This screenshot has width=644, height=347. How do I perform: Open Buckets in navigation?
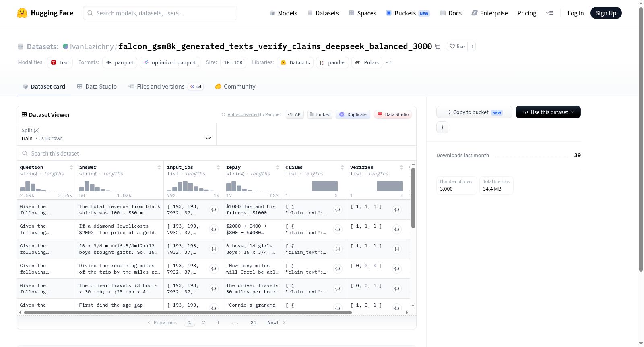(x=408, y=13)
